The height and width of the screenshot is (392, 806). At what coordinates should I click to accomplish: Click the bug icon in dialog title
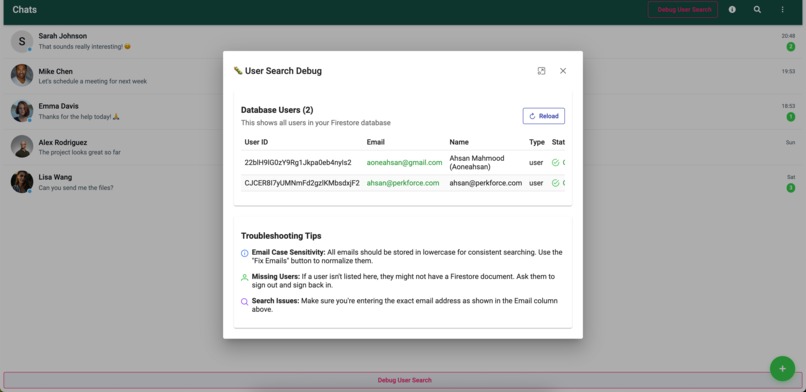click(237, 70)
